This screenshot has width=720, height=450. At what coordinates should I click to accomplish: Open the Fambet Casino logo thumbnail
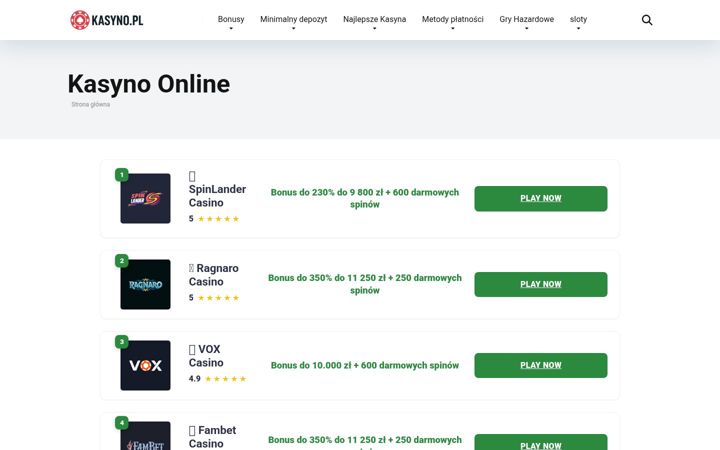(145, 436)
